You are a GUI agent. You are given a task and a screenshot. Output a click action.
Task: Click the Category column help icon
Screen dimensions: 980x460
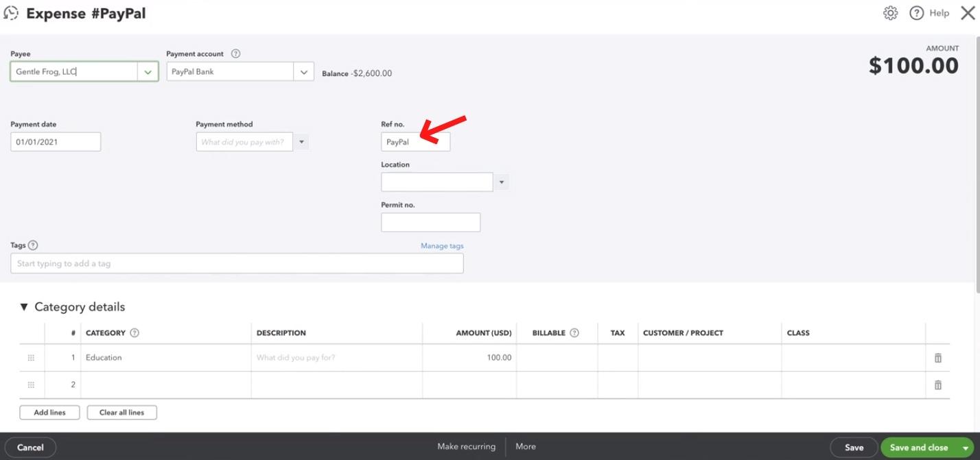(135, 332)
